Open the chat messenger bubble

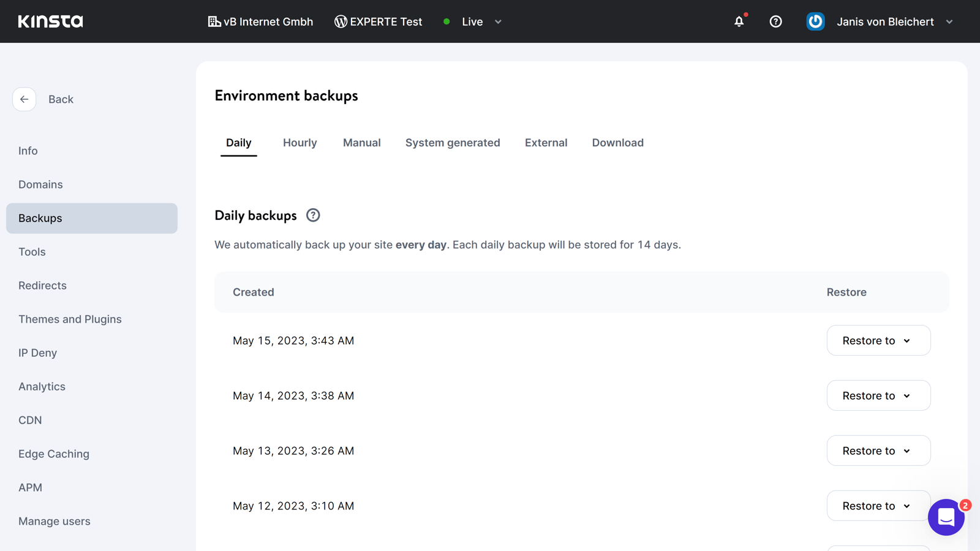946,517
